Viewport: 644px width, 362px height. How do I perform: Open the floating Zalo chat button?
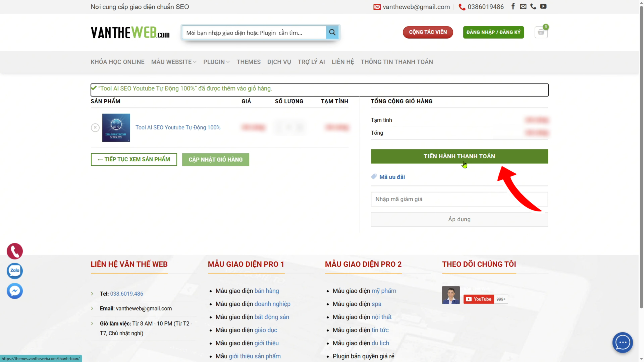tap(15, 271)
